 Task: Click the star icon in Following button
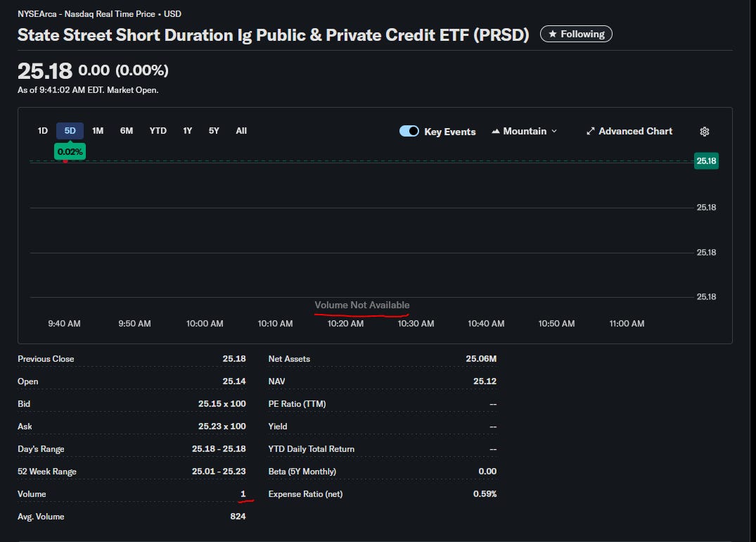coord(553,34)
